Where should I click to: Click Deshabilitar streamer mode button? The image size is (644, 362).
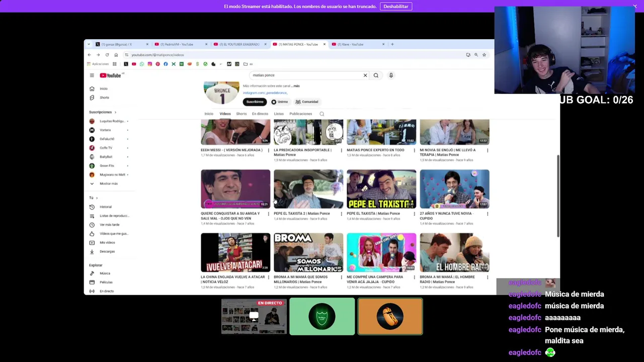(x=396, y=7)
